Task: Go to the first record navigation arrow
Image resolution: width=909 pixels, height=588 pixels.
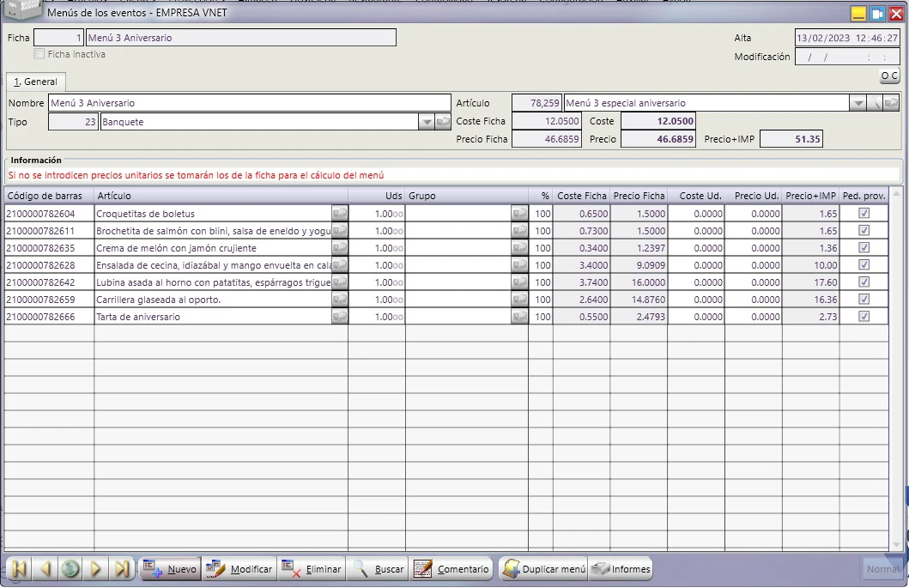Action: (19, 569)
